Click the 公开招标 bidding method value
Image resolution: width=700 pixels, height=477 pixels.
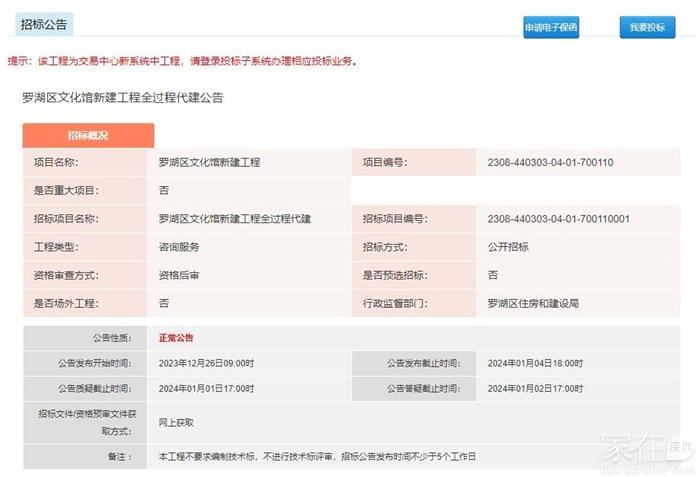pos(508,246)
